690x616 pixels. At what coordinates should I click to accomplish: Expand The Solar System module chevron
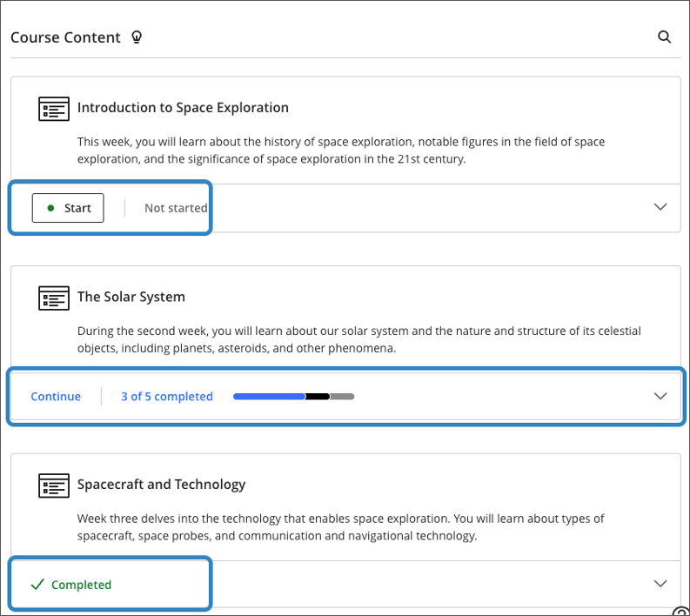coord(660,396)
